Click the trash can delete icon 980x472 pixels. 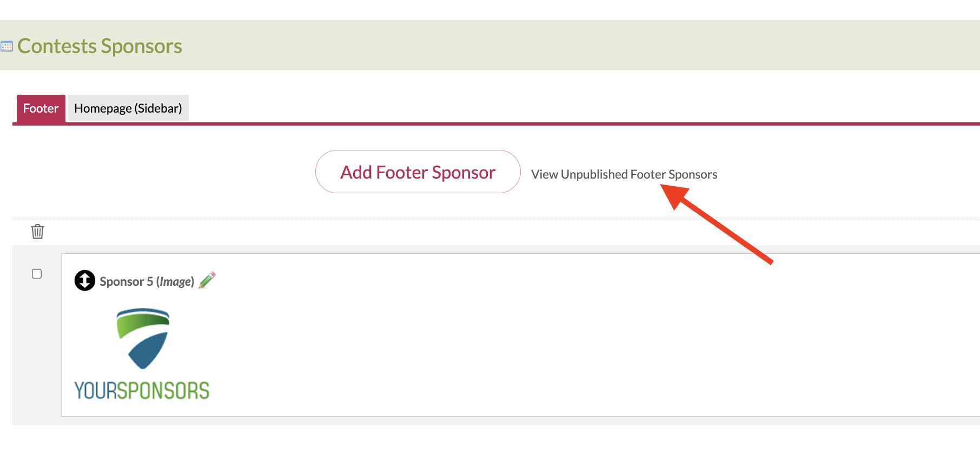37,232
